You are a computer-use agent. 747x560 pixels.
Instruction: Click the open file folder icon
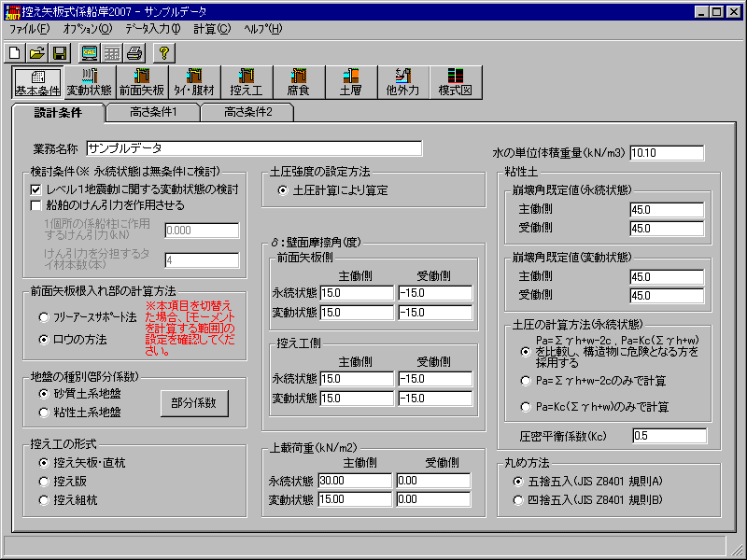35,52
